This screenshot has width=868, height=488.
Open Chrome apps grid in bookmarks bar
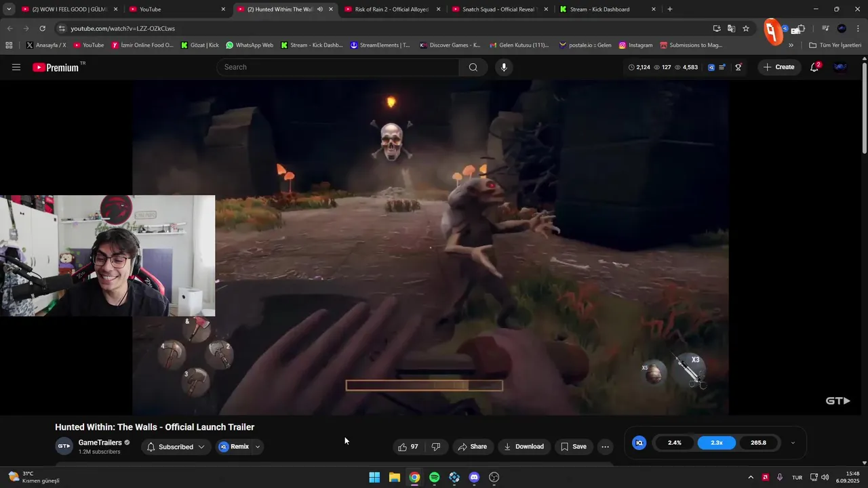(9, 45)
